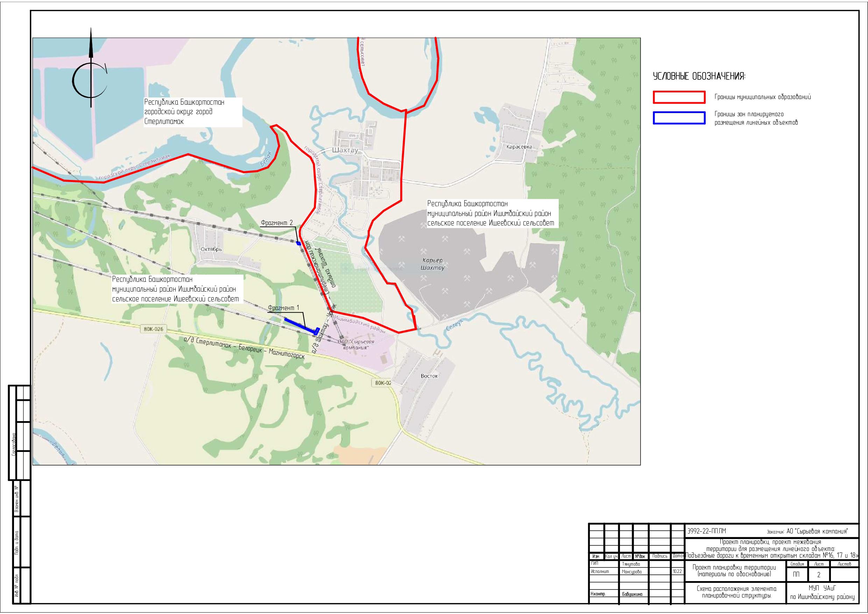Click the 3992-22-ПП.ПМ document code cell
This screenshot has height=614, width=868.
click(707, 531)
